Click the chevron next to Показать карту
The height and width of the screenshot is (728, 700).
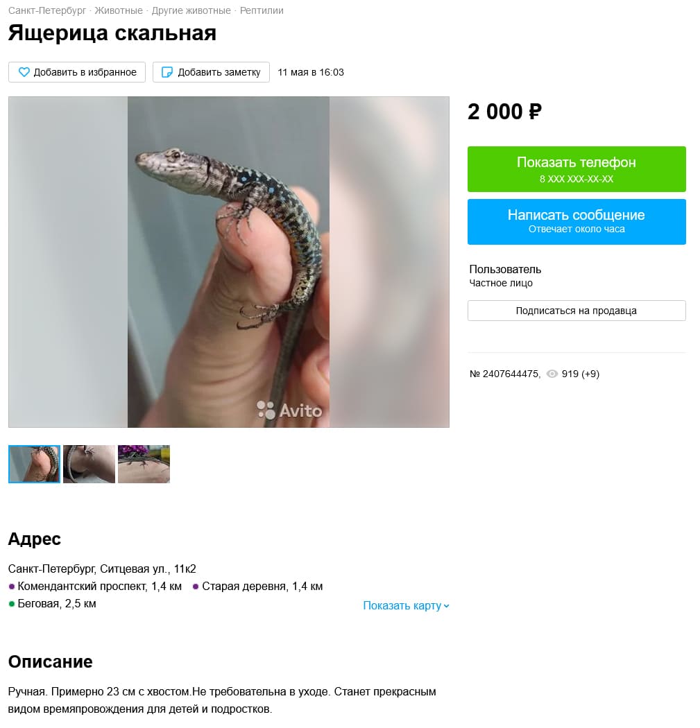pos(446,606)
